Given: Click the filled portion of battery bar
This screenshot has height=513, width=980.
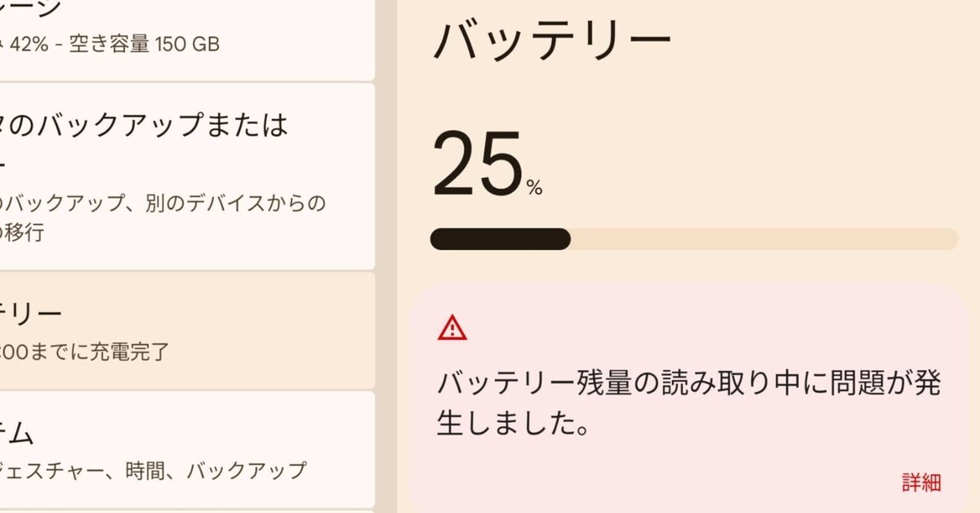Looking at the screenshot, I should coord(499,239).
